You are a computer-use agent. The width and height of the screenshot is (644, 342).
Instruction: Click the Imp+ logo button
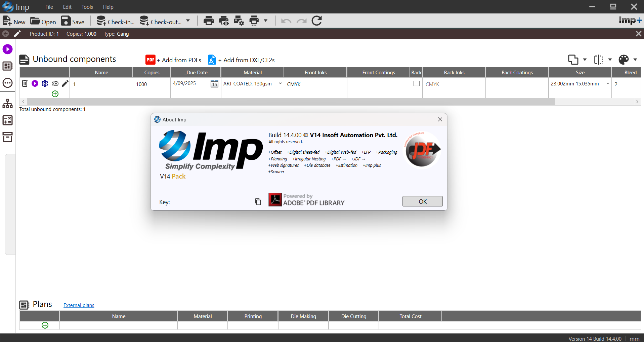coord(631,21)
